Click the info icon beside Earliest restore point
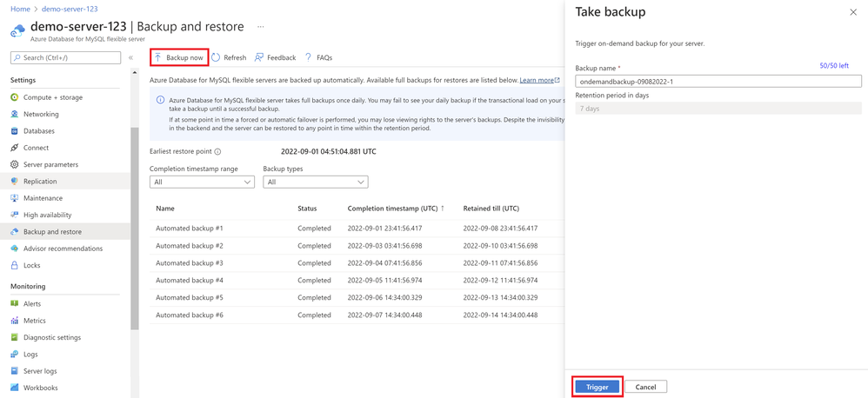 click(x=217, y=151)
